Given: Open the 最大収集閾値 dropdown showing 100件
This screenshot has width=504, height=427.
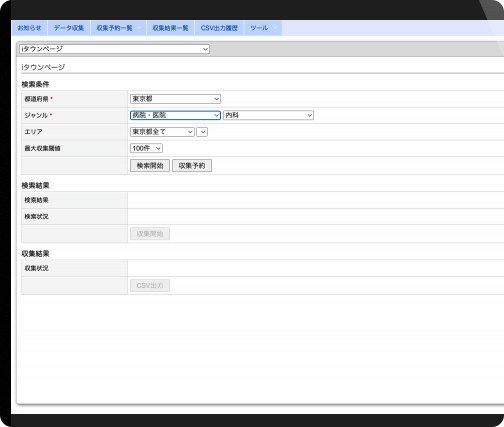Looking at the screenshot, I should 146,148.
